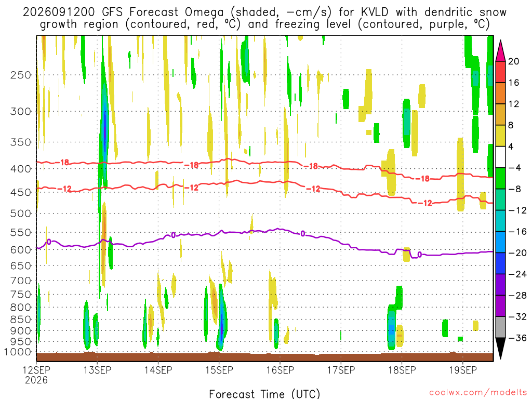Click the 500 pressure level label

coord(21,214)
